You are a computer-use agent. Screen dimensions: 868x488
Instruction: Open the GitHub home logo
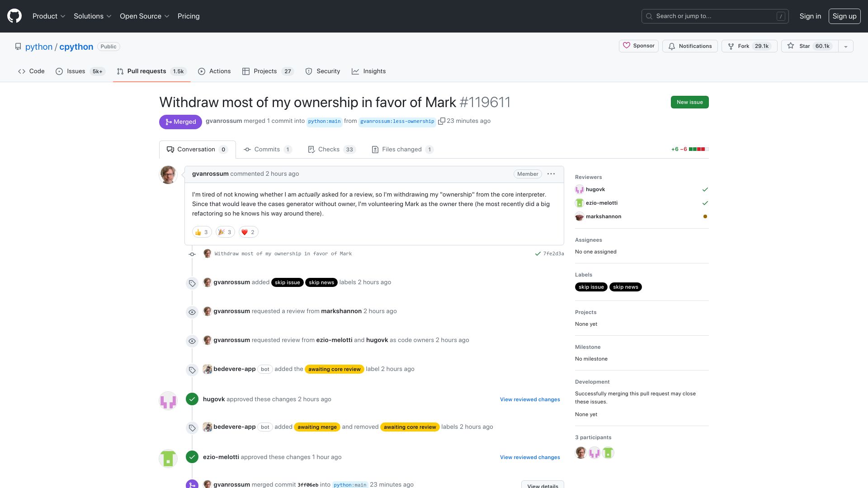14,16
